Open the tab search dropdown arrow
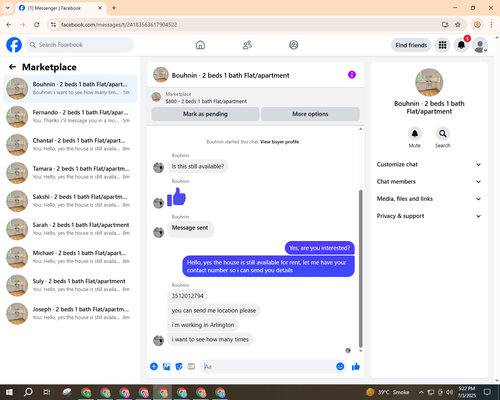The height and width of the screenshot is (400, 500). pos(8,8)
